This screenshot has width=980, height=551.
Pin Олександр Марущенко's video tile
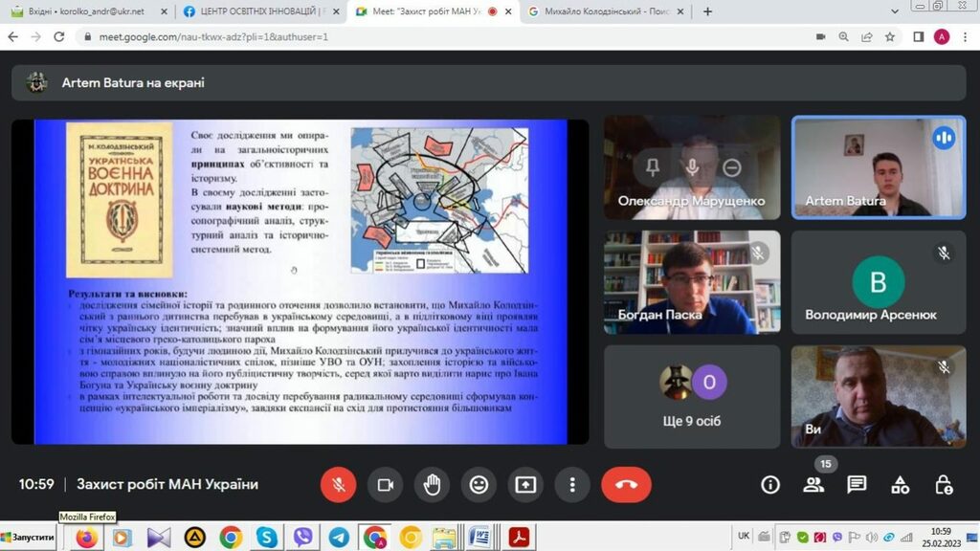[653, 167]
